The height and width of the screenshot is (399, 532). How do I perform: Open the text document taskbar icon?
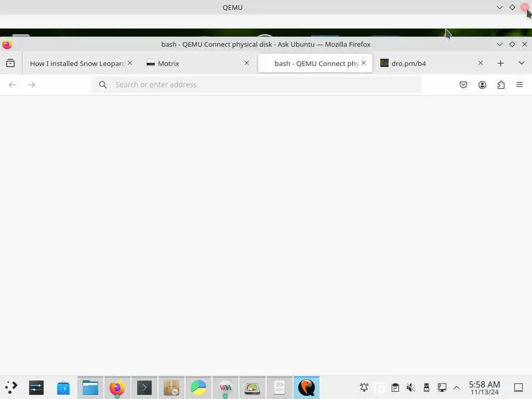279,388
